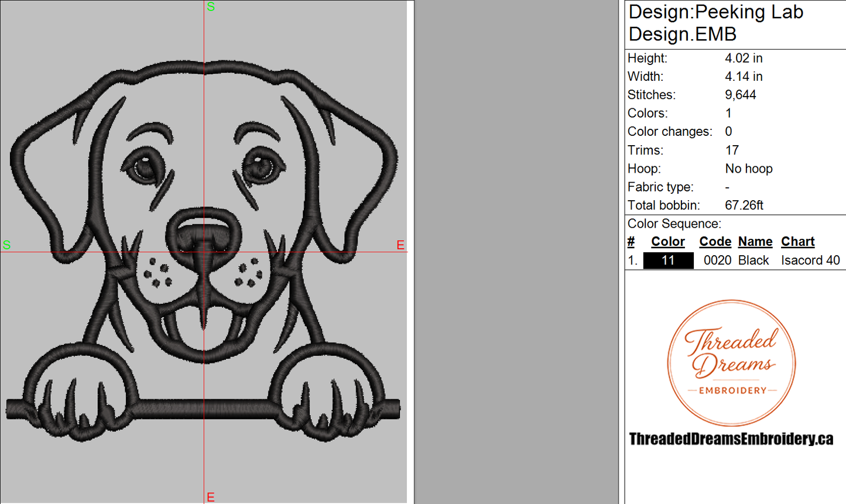Click the # column header
The height and width of the screenshot is (504, 846).
[631, 242]
